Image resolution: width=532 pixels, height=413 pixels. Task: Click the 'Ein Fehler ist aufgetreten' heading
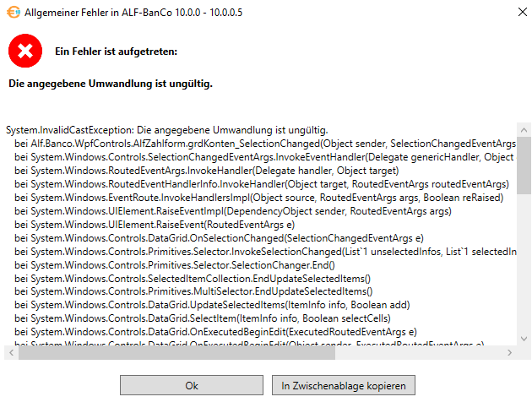point(116,52)
